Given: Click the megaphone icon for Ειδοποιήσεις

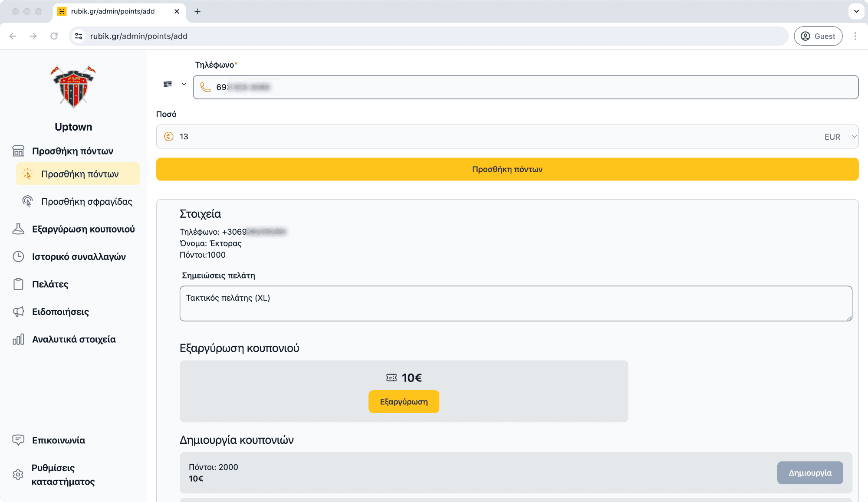Looking at the screenshot, I should [18, 312].
